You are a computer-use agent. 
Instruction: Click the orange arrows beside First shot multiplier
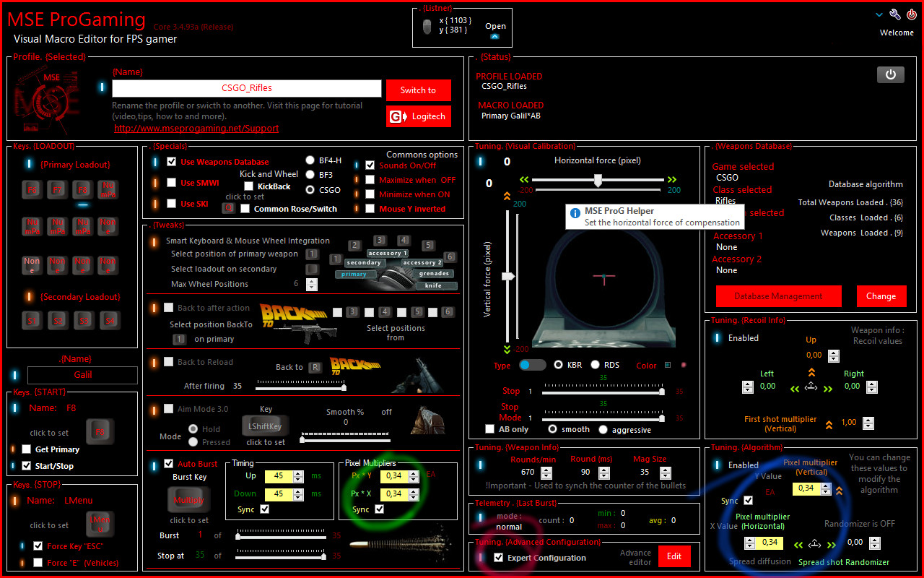(829, 425)
